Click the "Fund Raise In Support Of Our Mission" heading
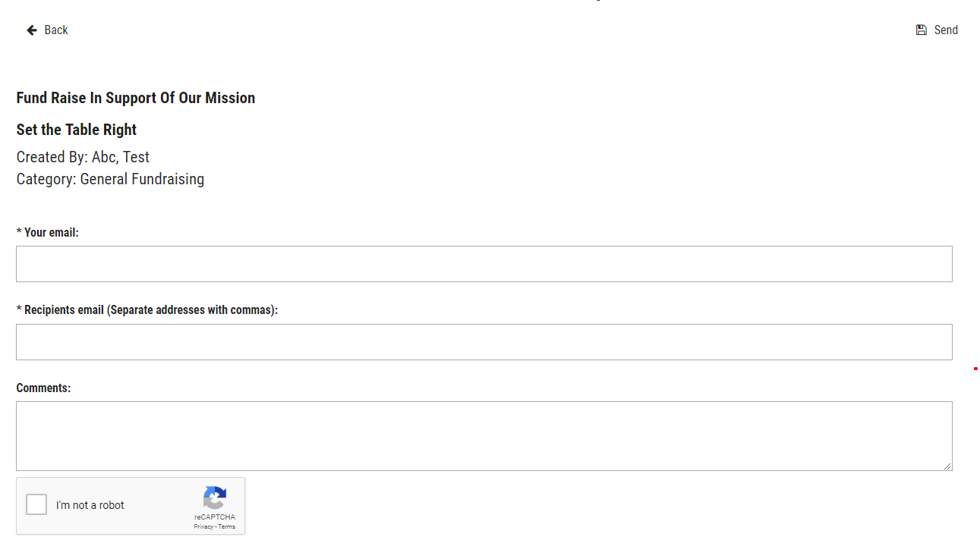This screenshot has width=980, height=559. (135, 98)
